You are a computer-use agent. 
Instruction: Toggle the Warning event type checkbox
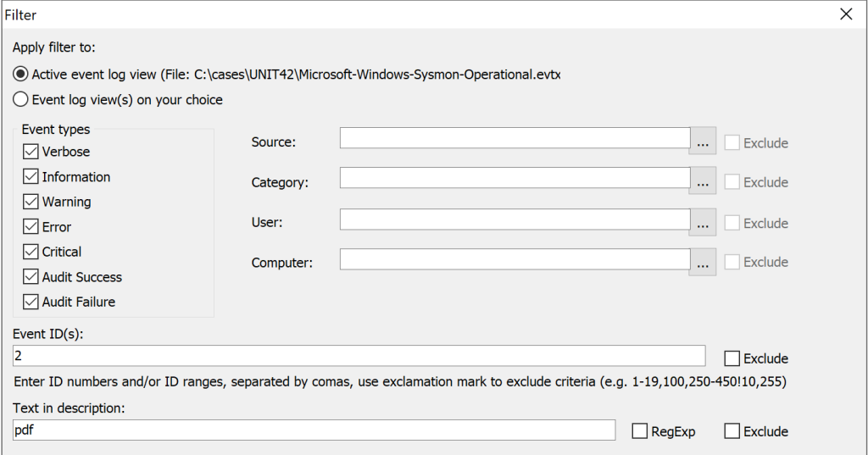click(31, 202)
